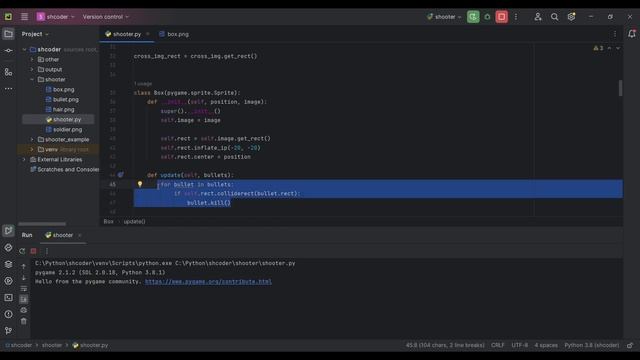Viewport: 640px width, 360px height.
Task: Select Python 3.8 interpreter widget
Action: point(592,345)
